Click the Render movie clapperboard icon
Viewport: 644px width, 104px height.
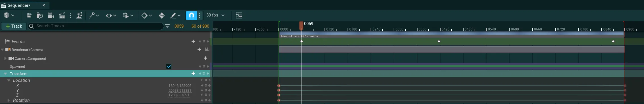(62, 15)
